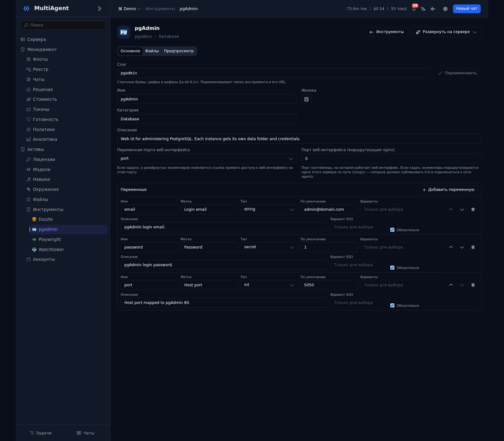Image resolution: width=504 pixels, height=441 pixels.
Task: Open type dropdown showing int
Action: coord(269,285)
